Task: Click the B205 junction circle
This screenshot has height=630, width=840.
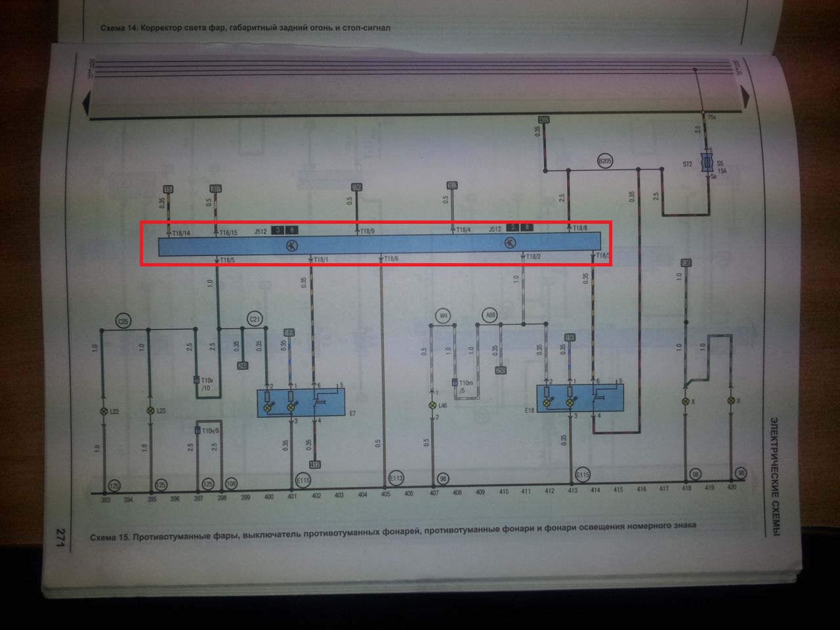Action: click(x=604, y=160)
